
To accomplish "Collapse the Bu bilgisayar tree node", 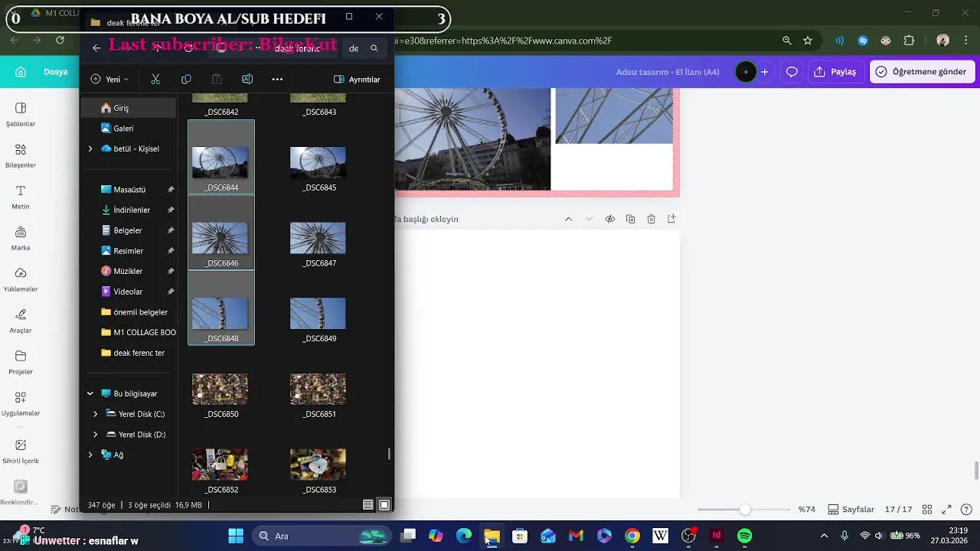I will [x=90, y=393].
